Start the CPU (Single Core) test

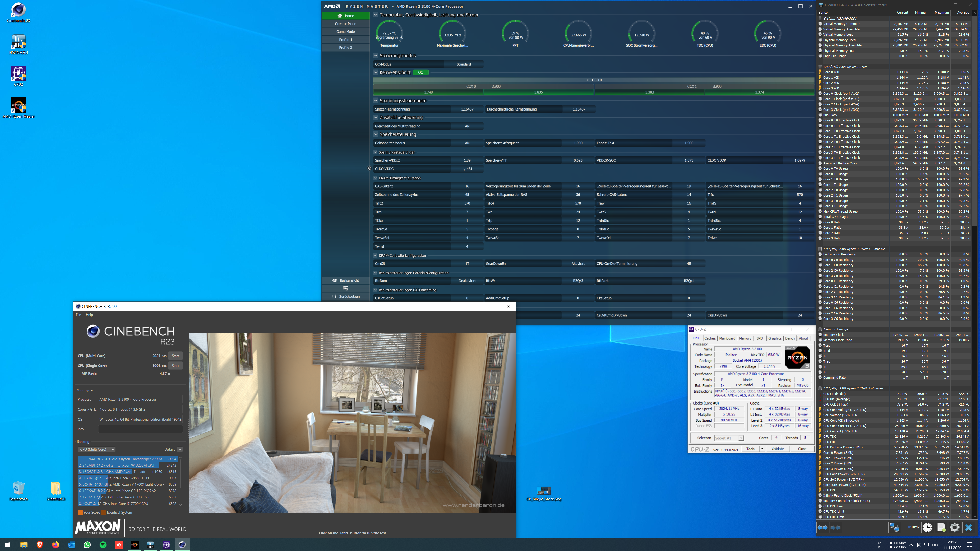click(175, 365)
